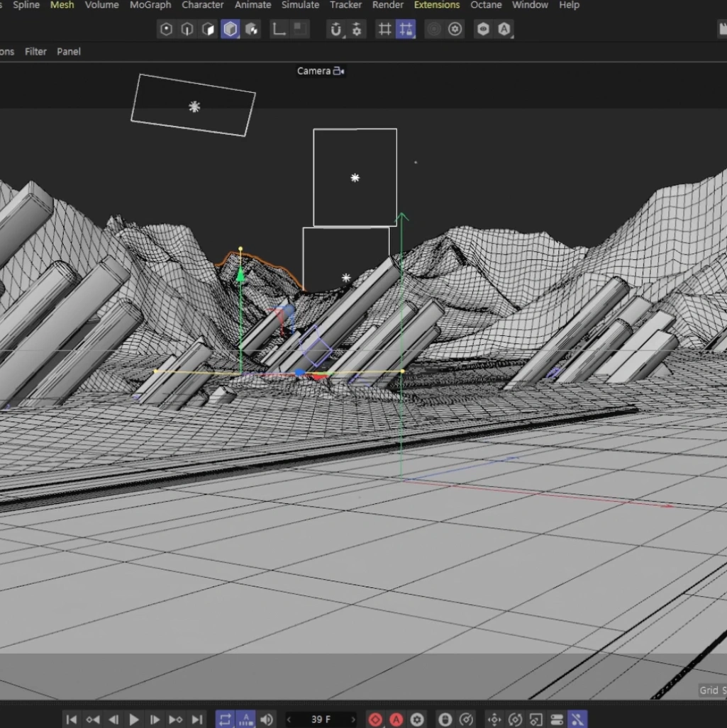The width and height of the screenshot is (727, 728).
Task: Click the camera icon beside Camera label
Action: (x=338, y=71)
